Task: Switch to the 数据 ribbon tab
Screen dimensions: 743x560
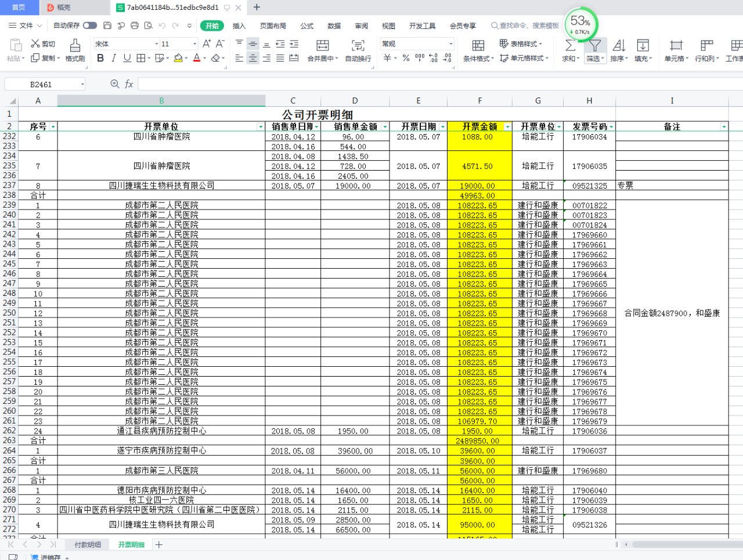Action: (x=334, y=26)
